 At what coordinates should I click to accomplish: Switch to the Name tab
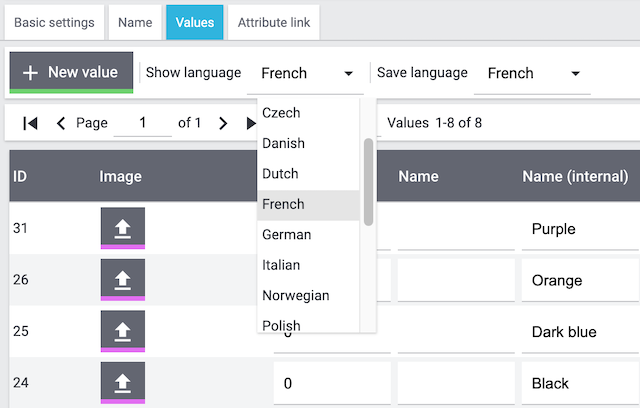[135, 22]
